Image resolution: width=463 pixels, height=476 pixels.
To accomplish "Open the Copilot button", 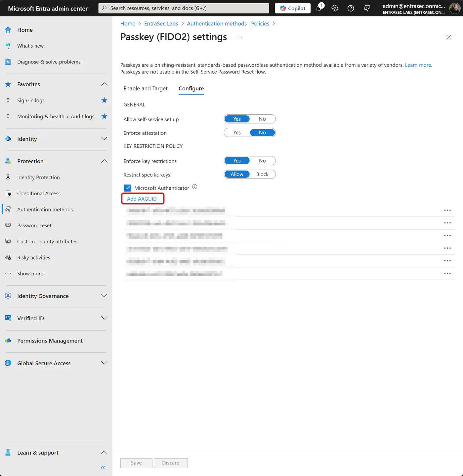I will point(293,8).
